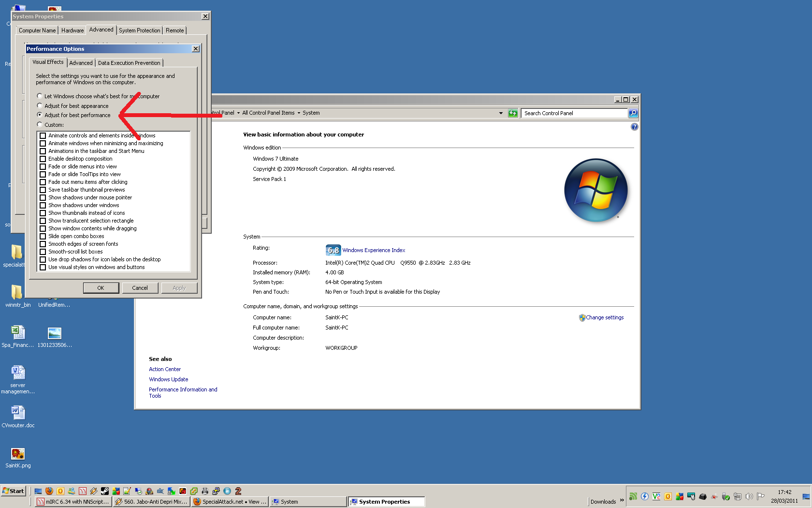
Task: Switch to the SpecialAttack.net Firefox taskbar button
Action: click(x=230, y=502)
